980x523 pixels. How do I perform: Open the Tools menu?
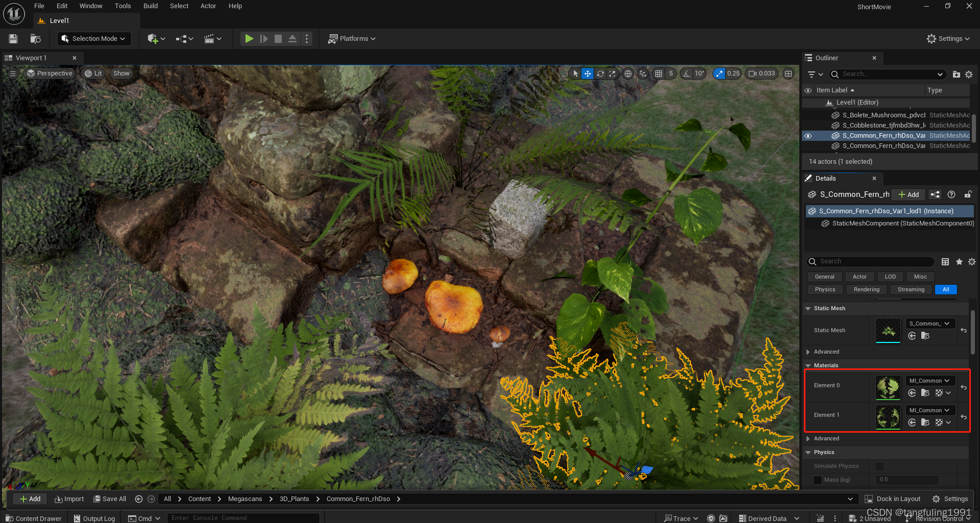pyautogui.click(x=123, y=6)
